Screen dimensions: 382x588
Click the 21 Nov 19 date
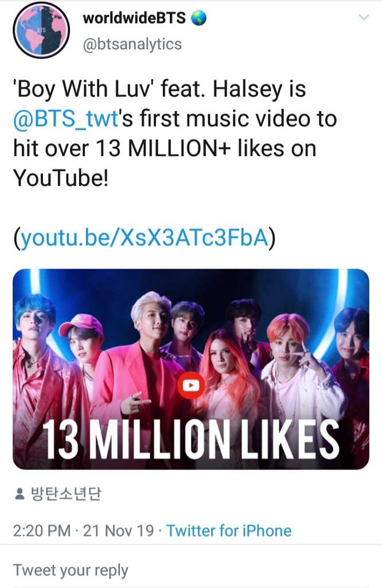[118, 531]
